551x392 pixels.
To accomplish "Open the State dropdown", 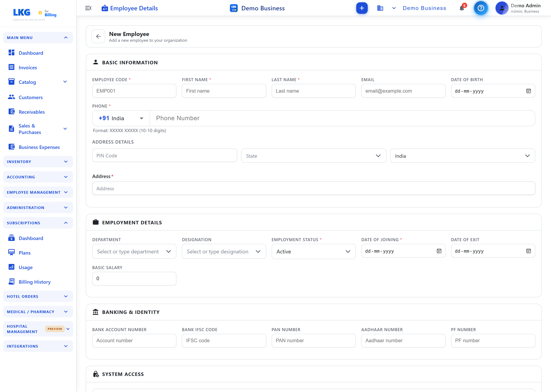I will [313, 156].
